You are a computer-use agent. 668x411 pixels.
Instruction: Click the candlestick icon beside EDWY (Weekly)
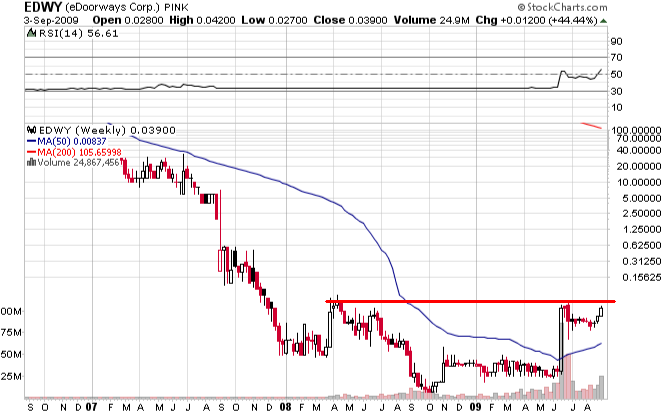pyautogui.click(x=31, y=130)
